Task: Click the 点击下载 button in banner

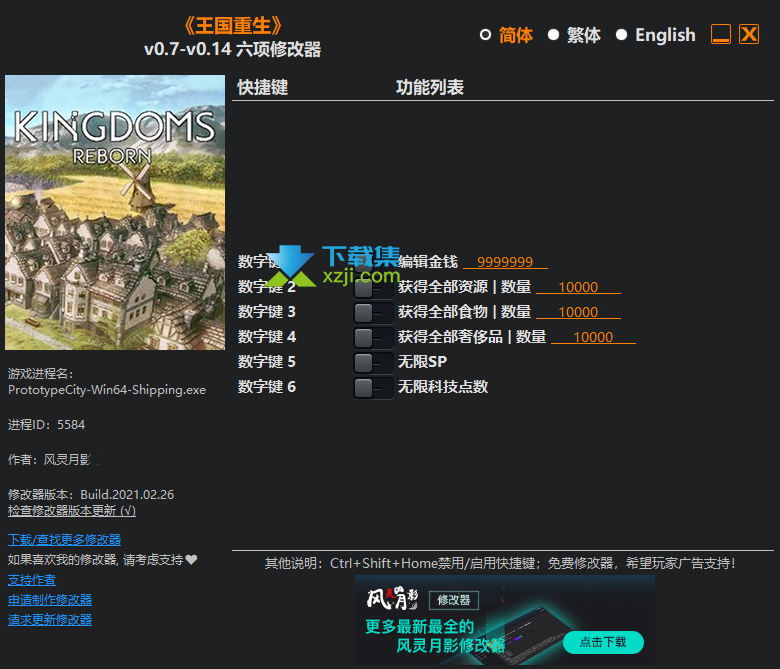Action: (603, 642)
